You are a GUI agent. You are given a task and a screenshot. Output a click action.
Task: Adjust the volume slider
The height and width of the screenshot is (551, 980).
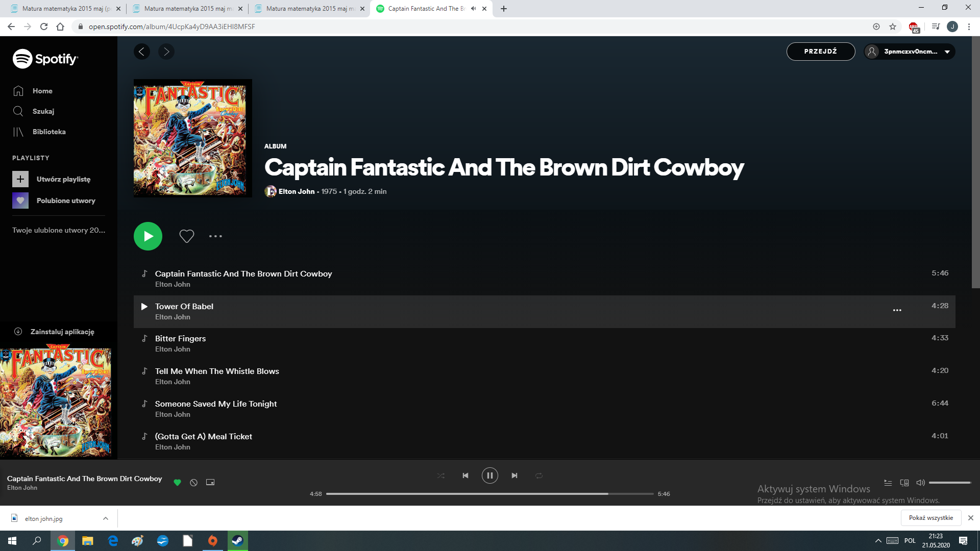point(950,483)
